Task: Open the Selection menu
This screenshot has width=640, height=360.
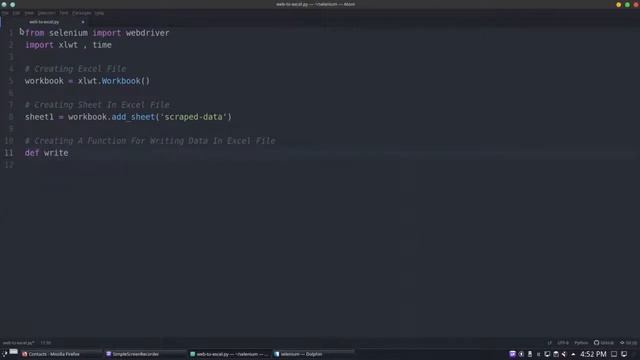Action: (x=46, y=13)
